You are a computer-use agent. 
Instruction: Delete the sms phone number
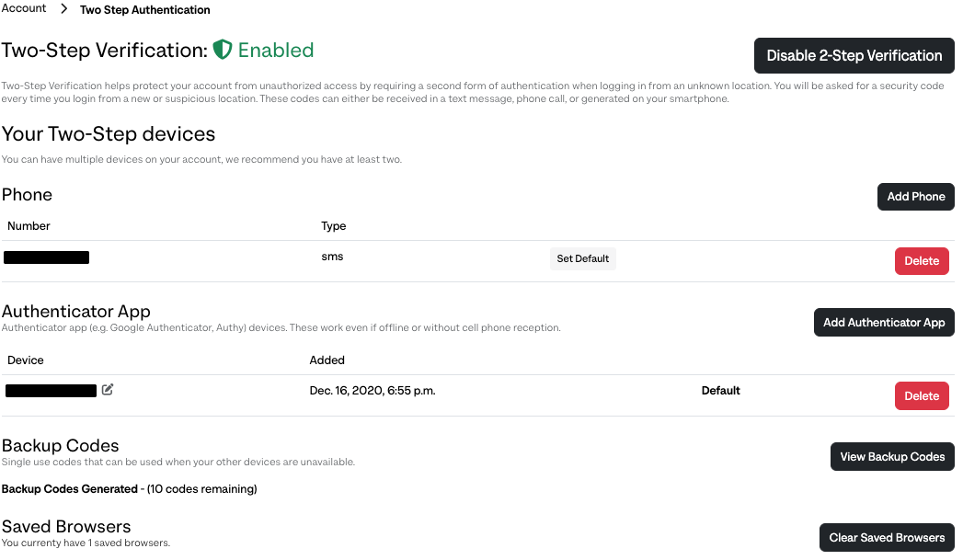click(x=922, y=261)
